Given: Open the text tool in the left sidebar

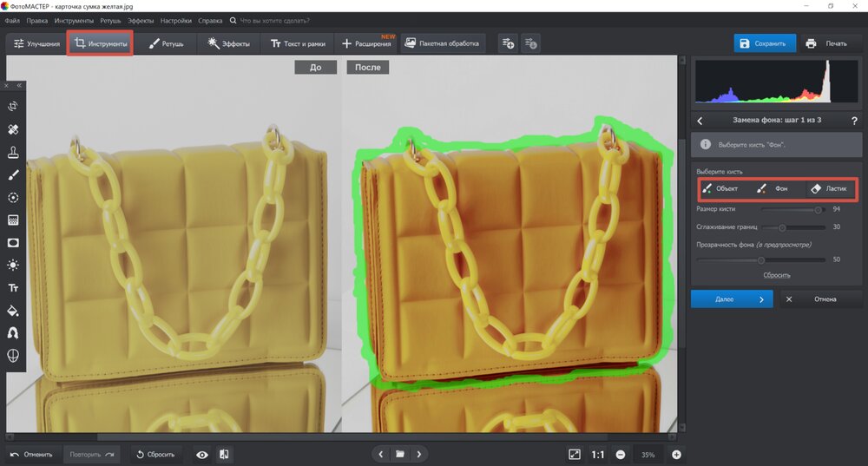Looking at the screenshot, I should point(13,287).
